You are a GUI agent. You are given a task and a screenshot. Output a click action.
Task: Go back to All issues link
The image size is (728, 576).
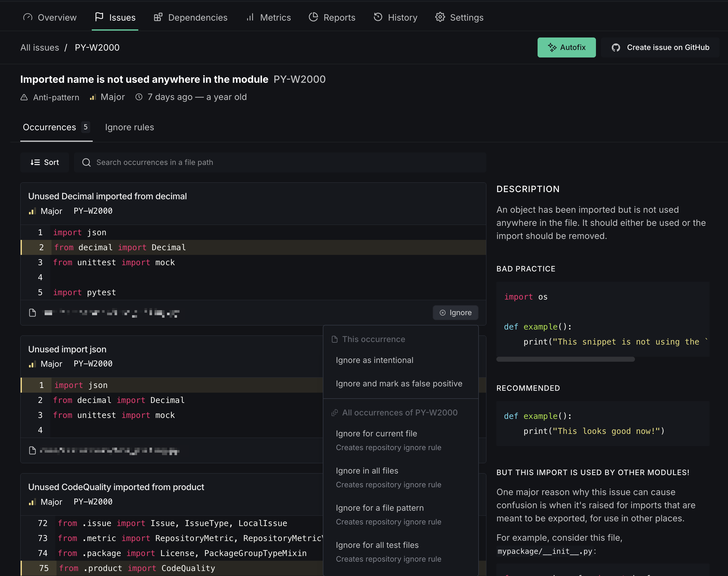39,47
